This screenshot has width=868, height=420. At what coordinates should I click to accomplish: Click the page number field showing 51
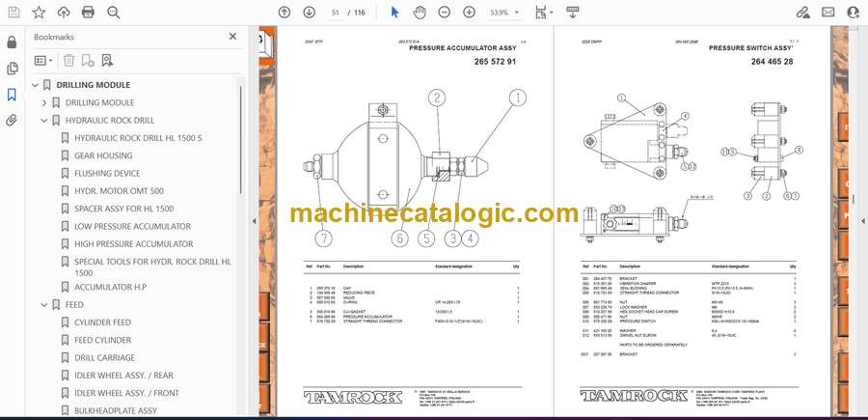click(x=335, y=13)
